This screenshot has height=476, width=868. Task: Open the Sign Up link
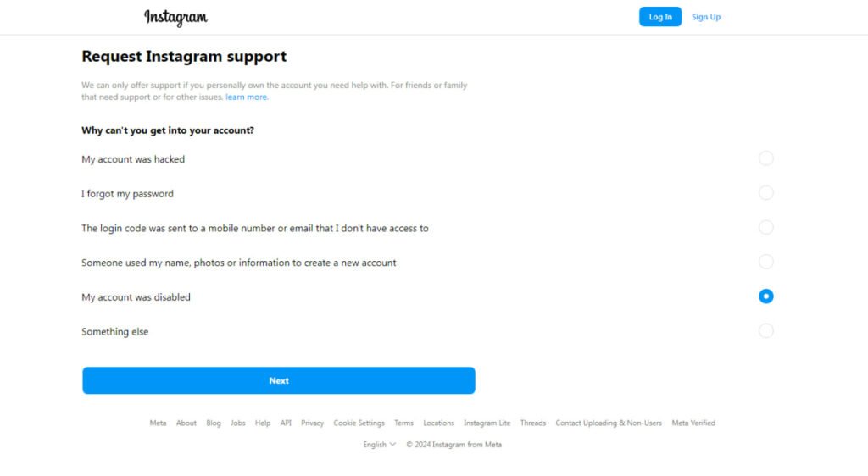click(x=706, y=17)
